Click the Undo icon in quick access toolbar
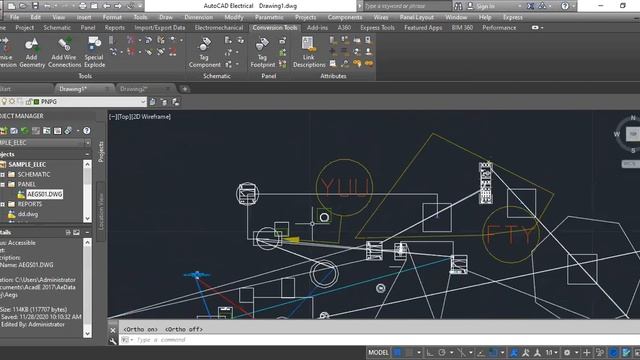This screenshot has height=360, width=640. point(47,6)
